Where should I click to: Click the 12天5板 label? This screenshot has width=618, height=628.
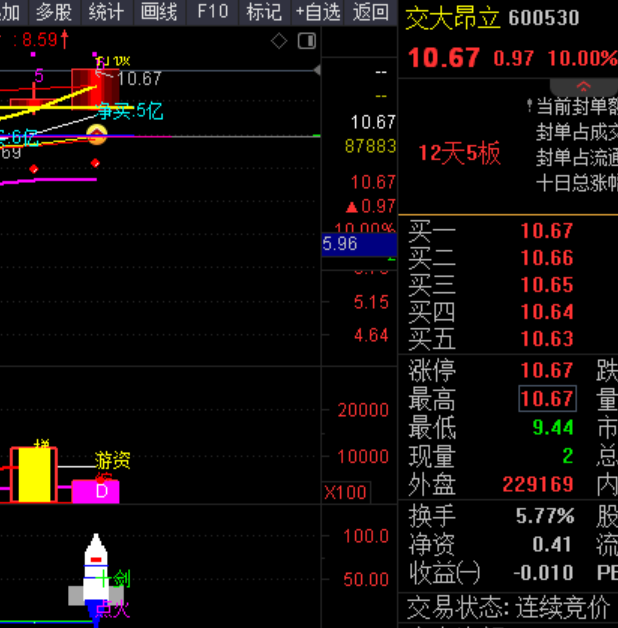tap(459, 153)
